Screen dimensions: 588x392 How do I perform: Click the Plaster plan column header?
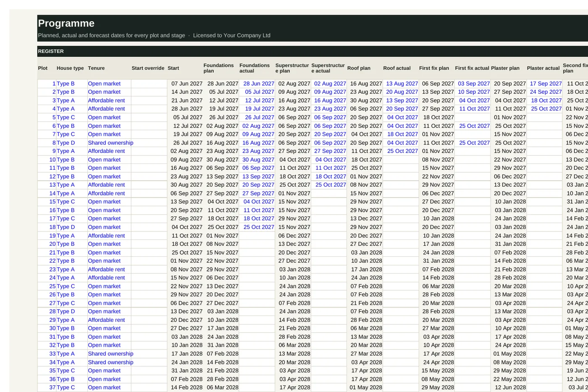505,68
